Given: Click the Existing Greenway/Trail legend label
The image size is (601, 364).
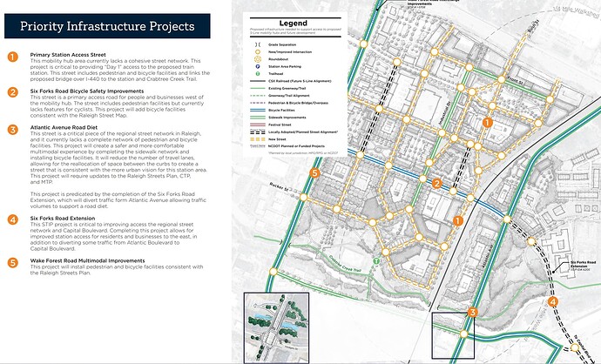Looking at the screenshot, I should [x=288, y=89].
